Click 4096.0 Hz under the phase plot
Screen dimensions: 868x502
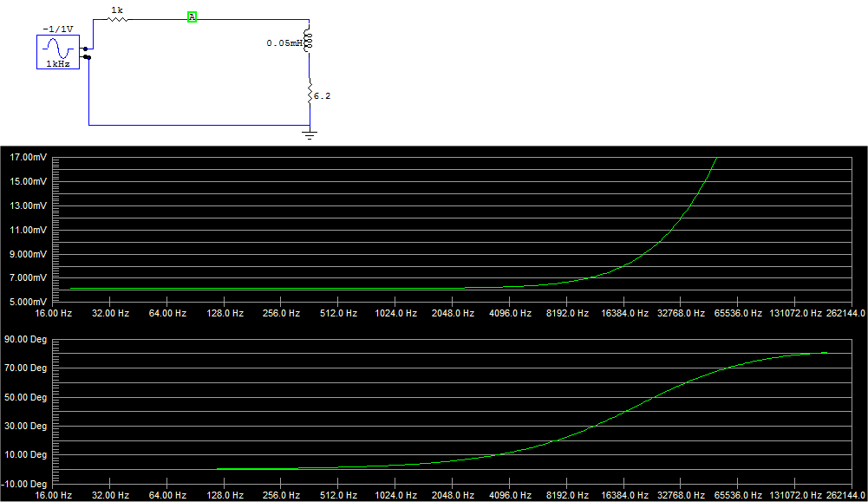[510, 495]
